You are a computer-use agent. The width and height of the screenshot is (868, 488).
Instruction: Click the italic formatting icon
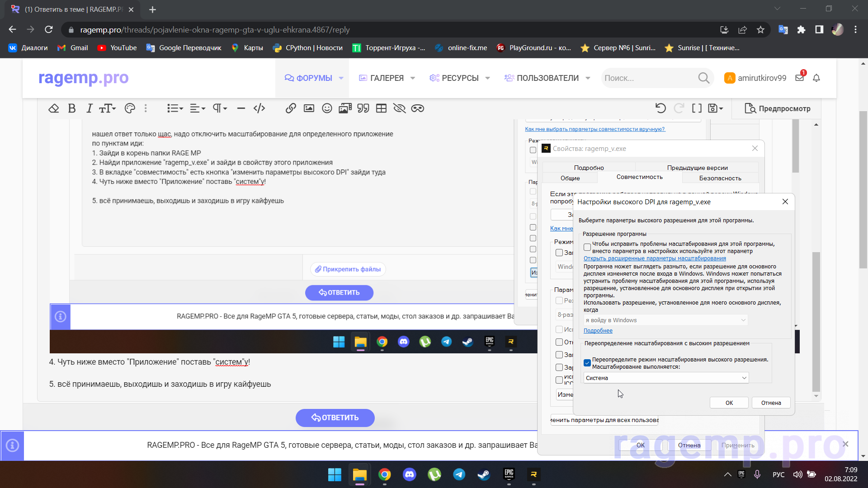pyautogui.click(x=89, y=108)
